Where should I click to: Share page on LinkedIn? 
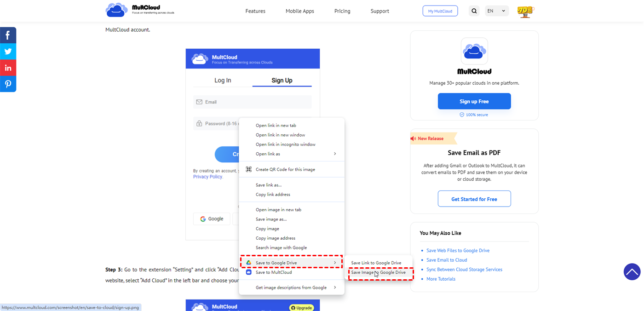(8, 68)
